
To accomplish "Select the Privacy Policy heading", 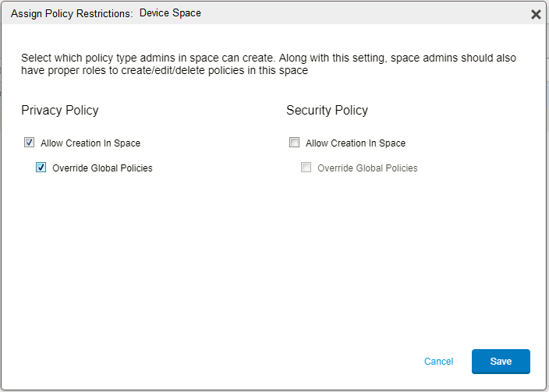I will (x=60, y=111).
